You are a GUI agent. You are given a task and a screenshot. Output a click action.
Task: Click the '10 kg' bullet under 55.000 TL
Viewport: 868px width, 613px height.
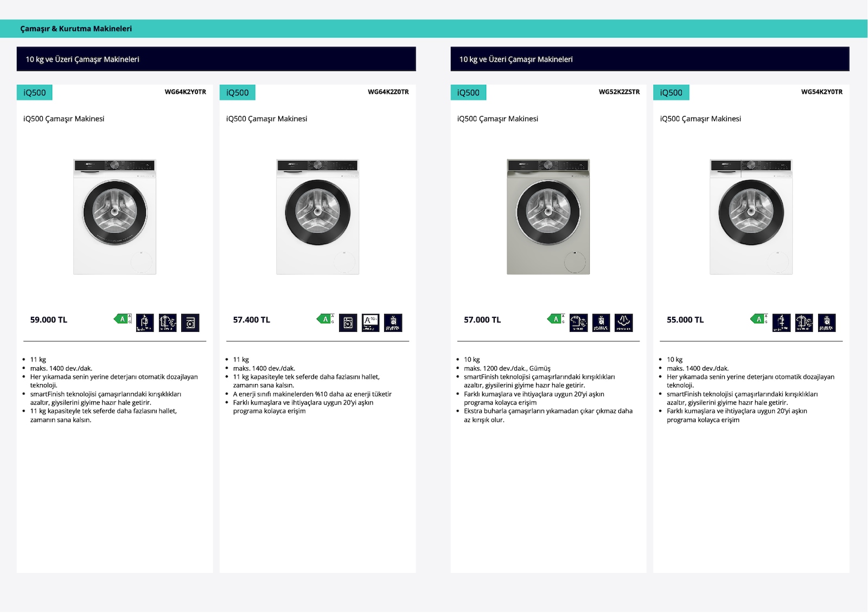click(675, 360)
